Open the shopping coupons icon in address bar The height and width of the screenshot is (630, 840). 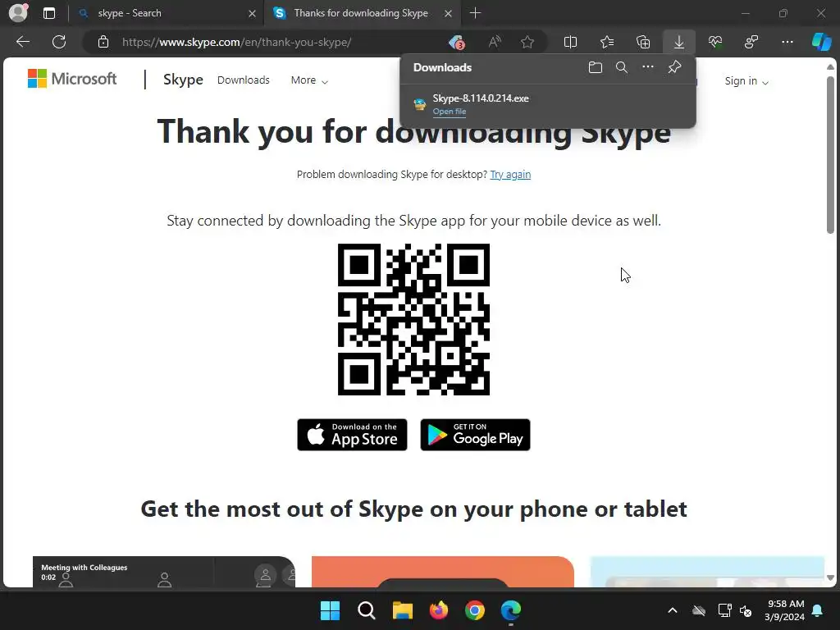pyautogui.click(x=456, y=42)
